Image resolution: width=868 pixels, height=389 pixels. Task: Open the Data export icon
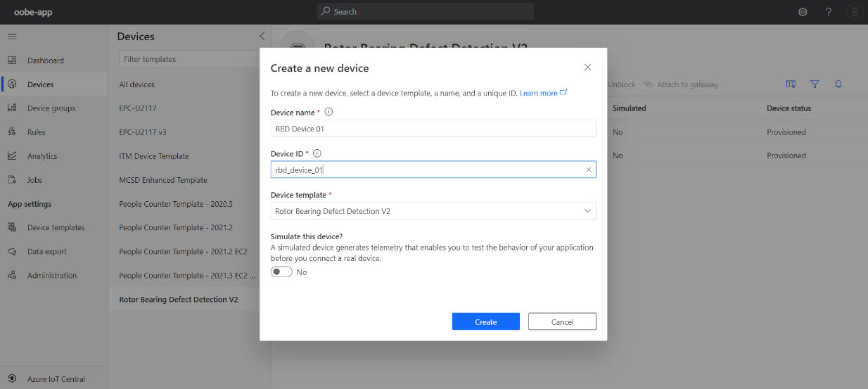point(12,252)
